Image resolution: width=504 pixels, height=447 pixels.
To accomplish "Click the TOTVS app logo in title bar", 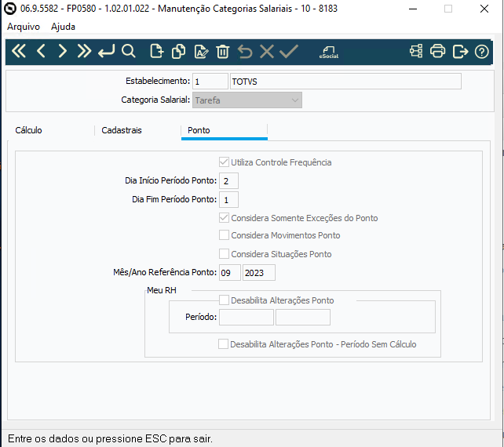I will click(10, 9).
